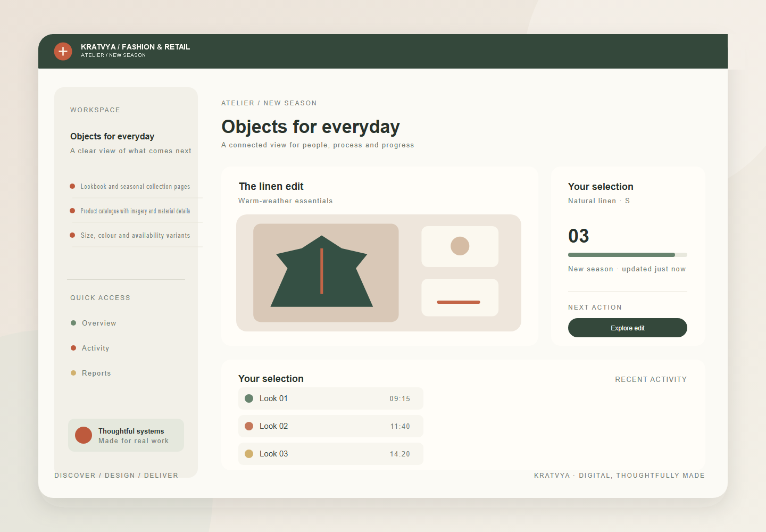Click 'DISCOVER / DESIGN / DELIVER' footer text
The height and width of the screenshot is (532, 766).
point(116,476)
